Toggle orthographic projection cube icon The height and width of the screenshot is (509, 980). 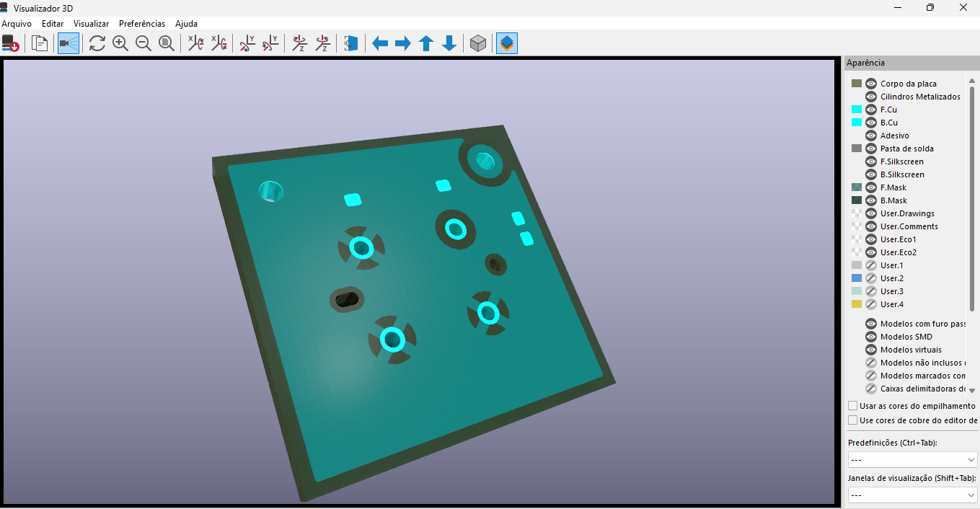(478, 44)
